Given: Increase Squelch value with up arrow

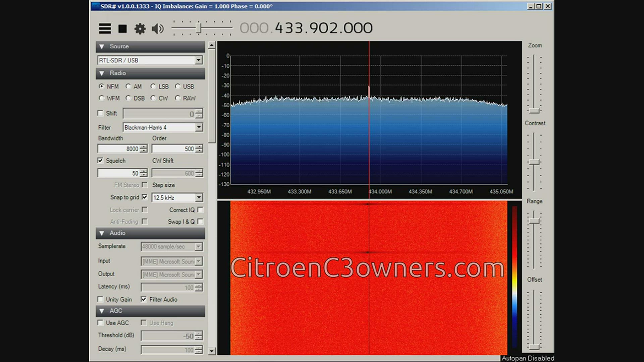Looking at the screenshot, I should [x=144, y=171].
